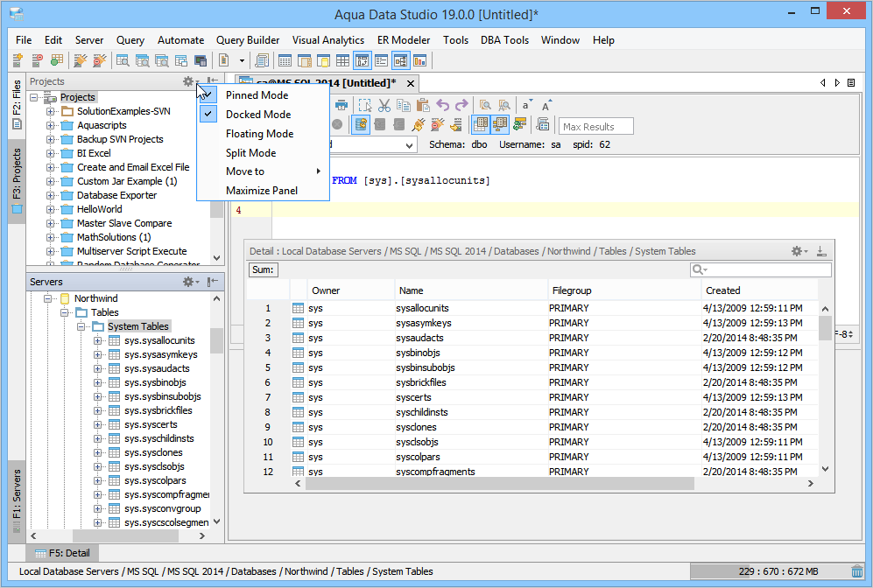Click the F5: Detail bottom tab
The width and height of the screenshot is (873, 588).
[62, 553]
